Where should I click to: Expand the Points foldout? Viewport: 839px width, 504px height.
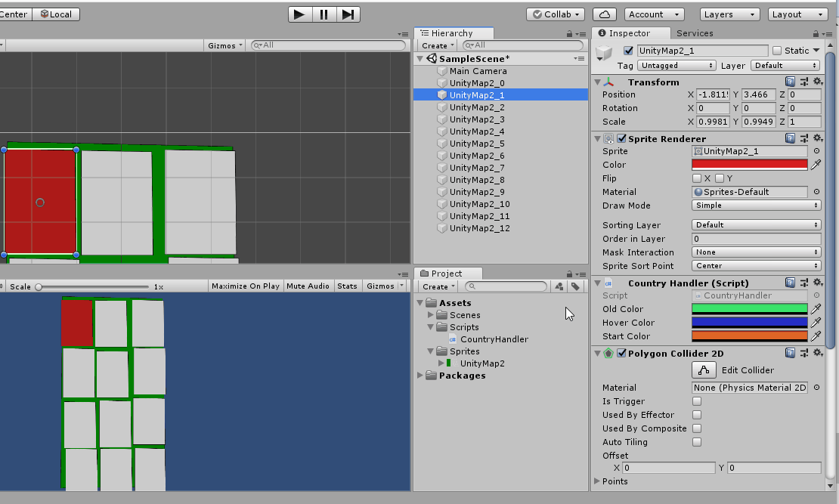597,481
